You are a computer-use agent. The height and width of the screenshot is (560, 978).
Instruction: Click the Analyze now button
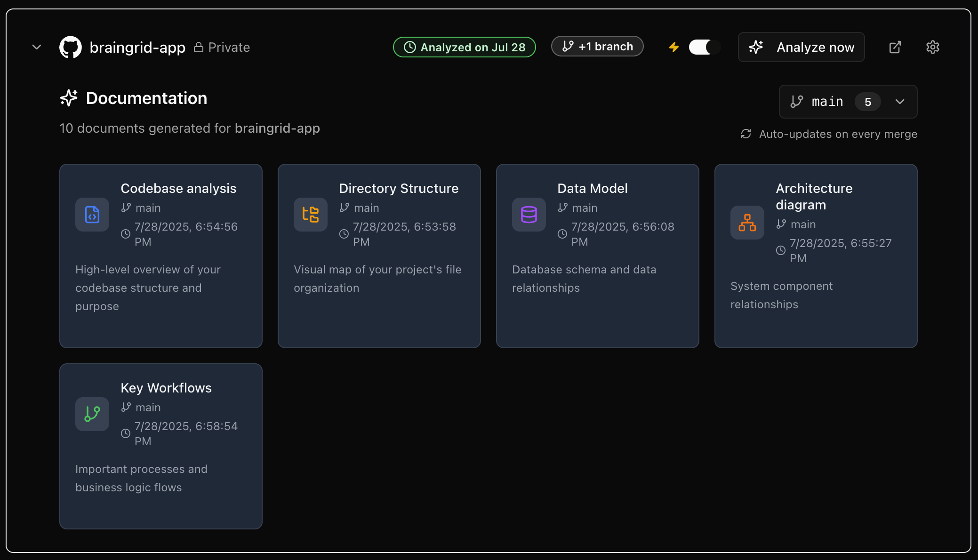point(801,47)
